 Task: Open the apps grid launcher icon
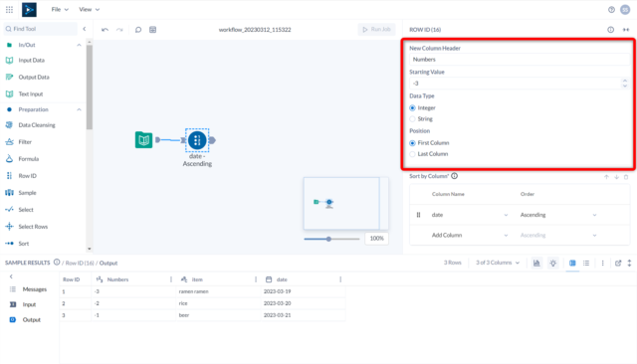pyautogui.click(x=9, y=9)
